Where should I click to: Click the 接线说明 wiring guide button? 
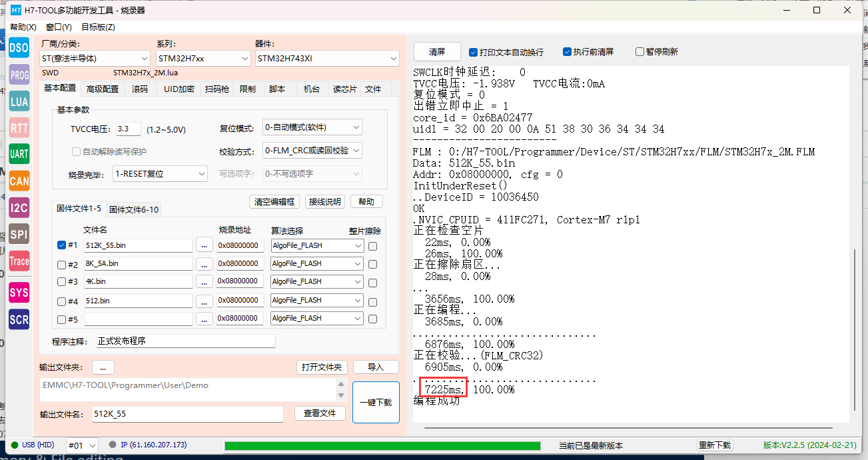(325, 202)
